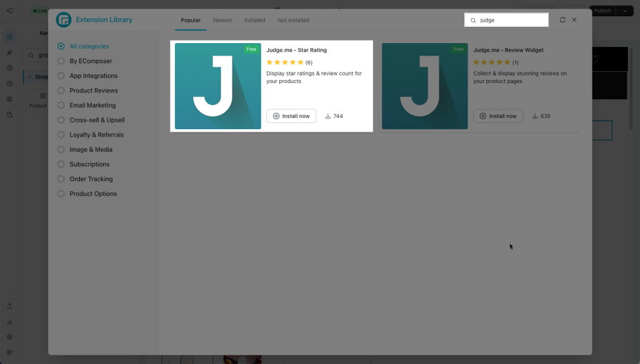The image size is (640, 364).
Task: Open the add-page icon in the editor sidebar
Action: pos(10,114)
